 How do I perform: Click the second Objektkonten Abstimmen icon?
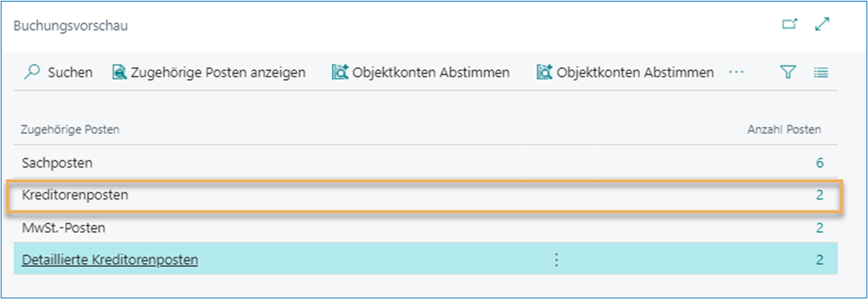click(x=545, y=72)
